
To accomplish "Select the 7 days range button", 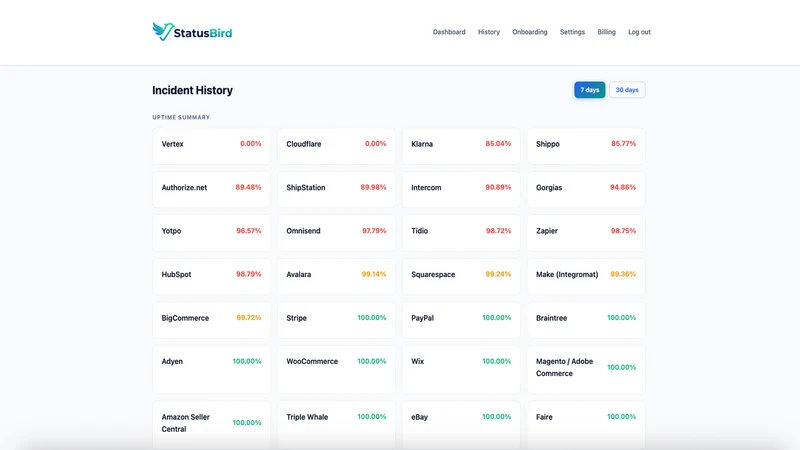I will pyautogui.click(x=590, y=90).
